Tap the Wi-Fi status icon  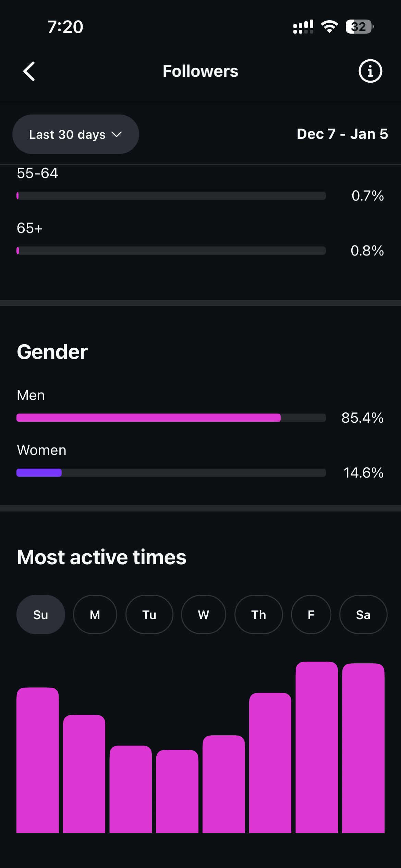(x=329, y=26)
